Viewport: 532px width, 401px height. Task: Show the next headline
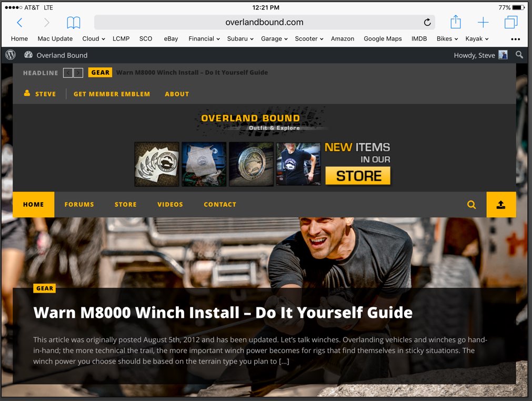click(x=78, y=73)
